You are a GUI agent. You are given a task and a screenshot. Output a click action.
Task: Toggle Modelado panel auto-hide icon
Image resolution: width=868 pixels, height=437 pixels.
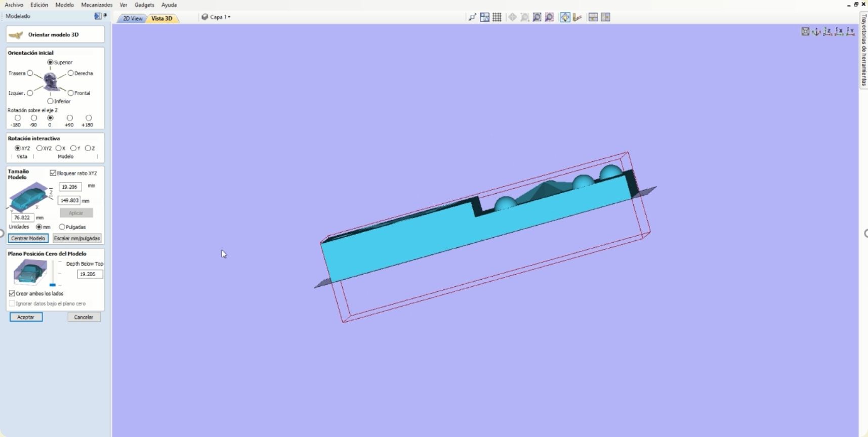click(x=98, y=16)
